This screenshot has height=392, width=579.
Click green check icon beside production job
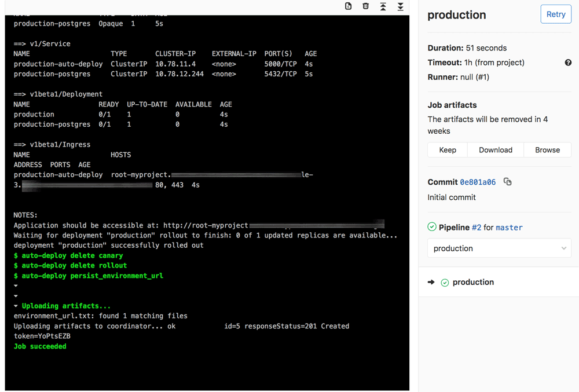coord(445,283)
